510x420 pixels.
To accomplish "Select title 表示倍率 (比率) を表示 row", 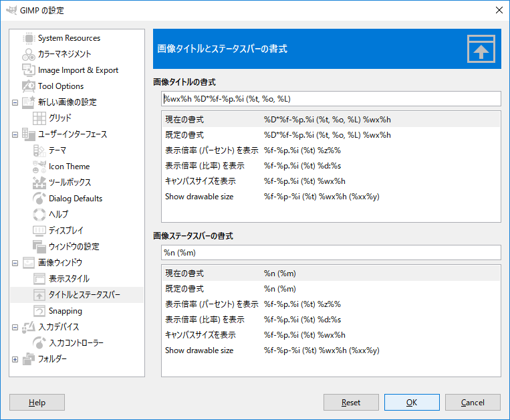I will tap(331, 166).
